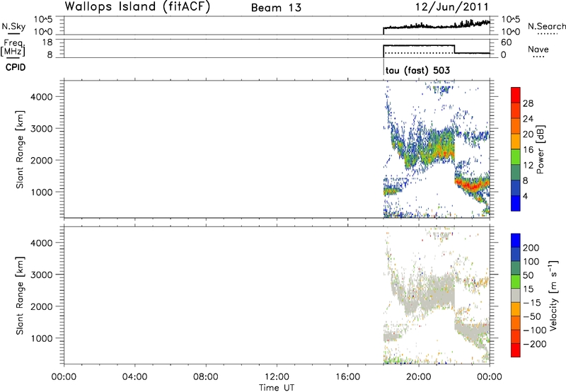Click the date "12/Jun/2011"
This screenshot has height=392, width=566.
[451, 7]
